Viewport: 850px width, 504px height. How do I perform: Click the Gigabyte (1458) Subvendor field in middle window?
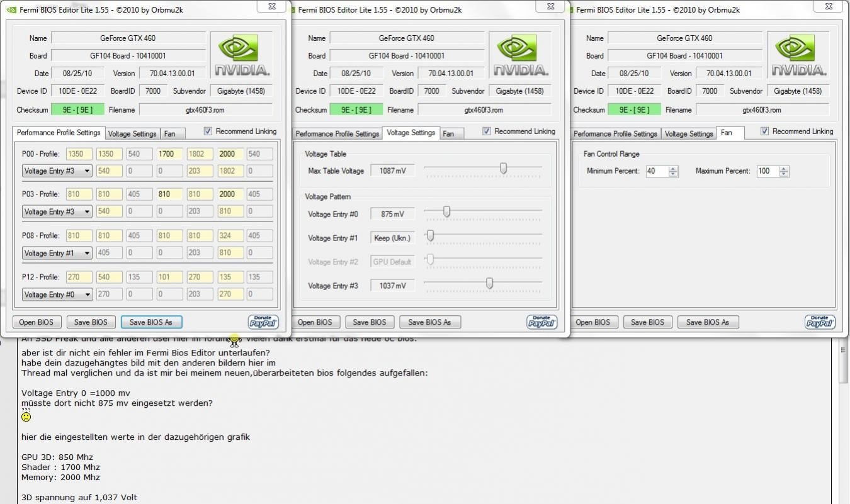click(520, 91)
